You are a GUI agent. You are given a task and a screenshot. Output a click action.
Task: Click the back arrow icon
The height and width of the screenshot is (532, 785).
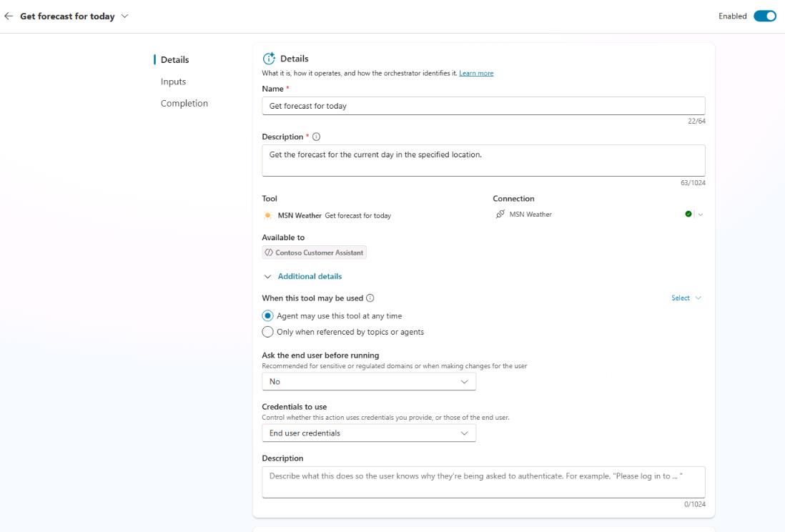click(x=9, y=16)
